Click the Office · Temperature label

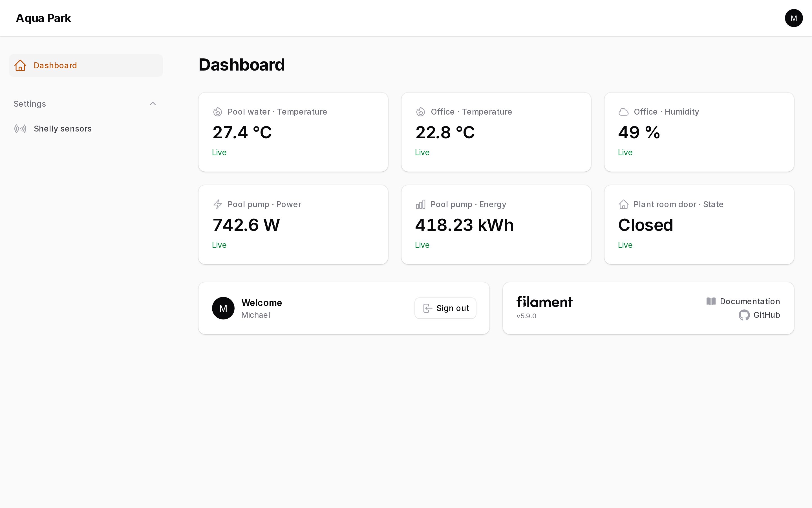[471, 112]
